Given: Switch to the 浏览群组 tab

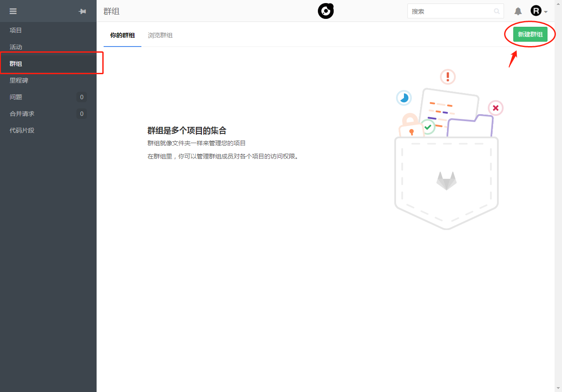Looking at the screenshot, I should point(160,35).
